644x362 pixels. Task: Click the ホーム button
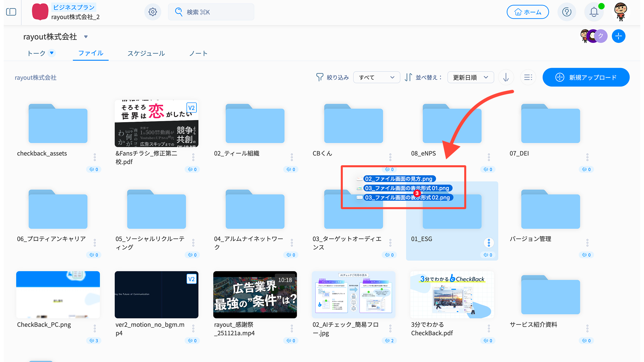point(528,12)
